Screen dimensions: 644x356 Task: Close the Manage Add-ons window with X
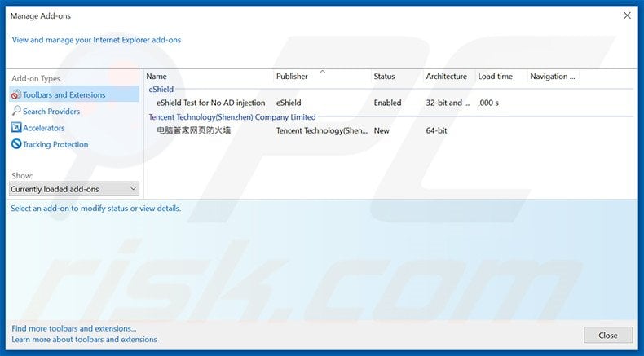(627, 15)
